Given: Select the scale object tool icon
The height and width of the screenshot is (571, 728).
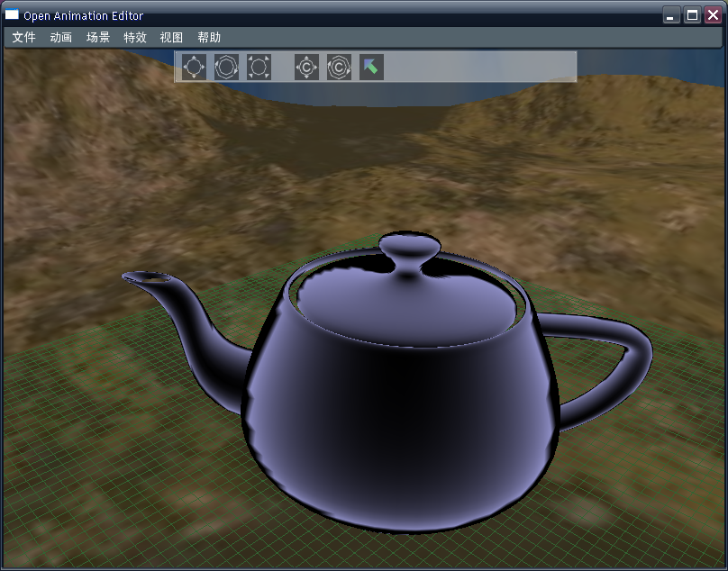Looking at the screenshot, I should click(x=259, y=67).
